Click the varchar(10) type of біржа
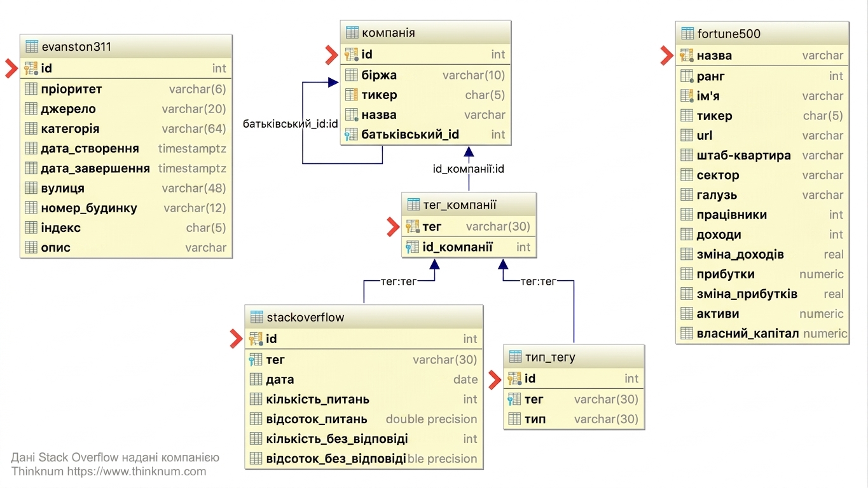The image size is (868, 488). (474, 75)
